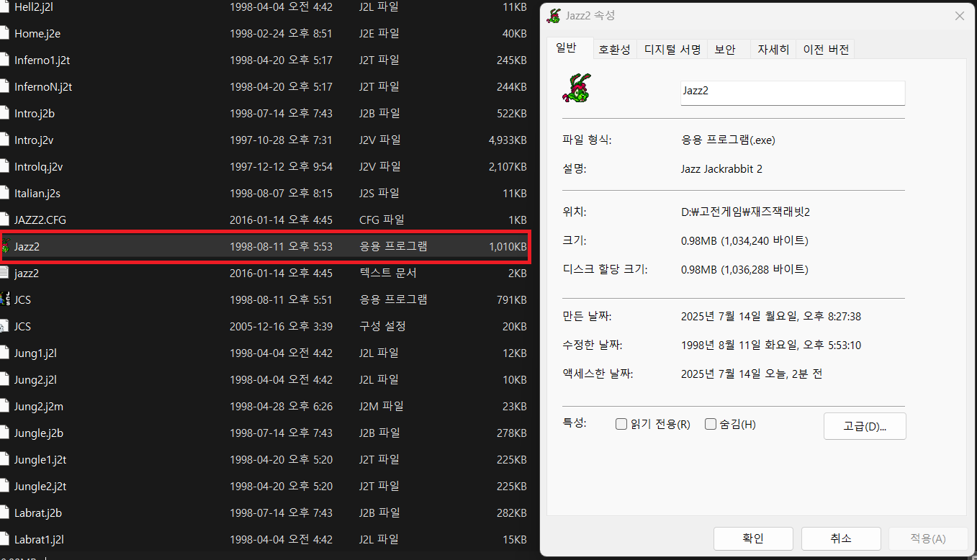This screenshot has width=977, height=560.
Task: Enable the 숨김(H) checkbox
Action: coord(711,424)
